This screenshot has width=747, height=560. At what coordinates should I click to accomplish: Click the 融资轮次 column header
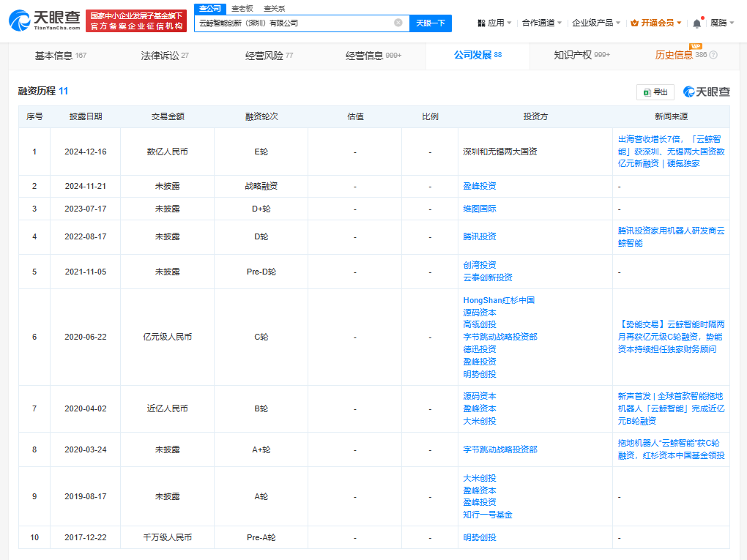tap(261, 116)
